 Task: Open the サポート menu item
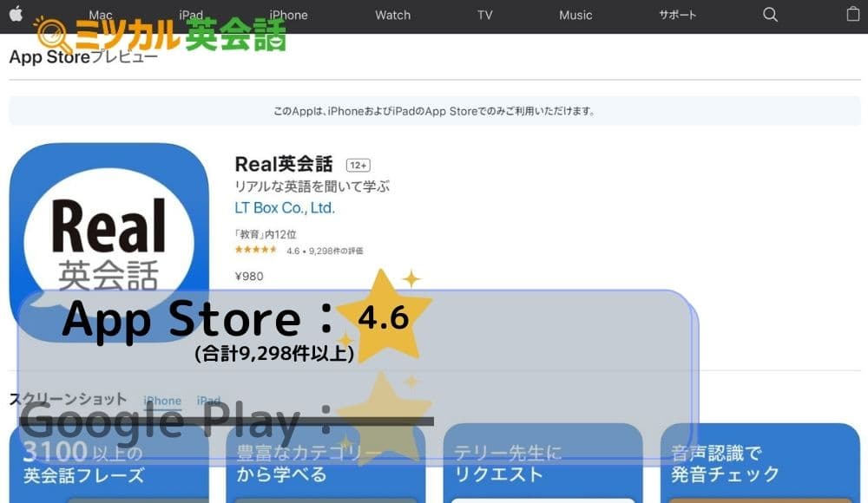click(x=678, y=15)
